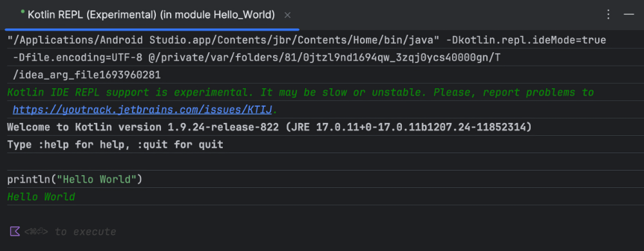Screen dimensions: 644x251
Task: Click the 'Kotlin IDE REPL support is experimental' warning
Action: tap(301, 92)
